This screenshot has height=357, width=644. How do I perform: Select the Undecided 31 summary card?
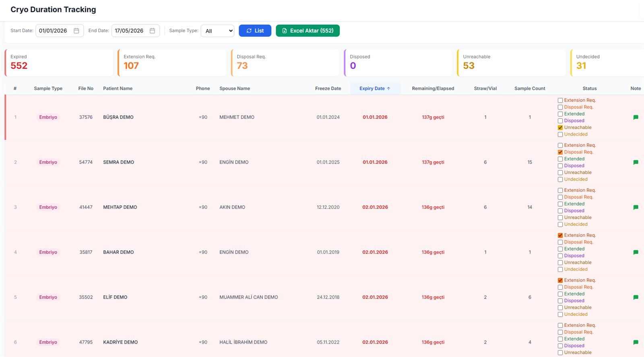click(607, 62)
